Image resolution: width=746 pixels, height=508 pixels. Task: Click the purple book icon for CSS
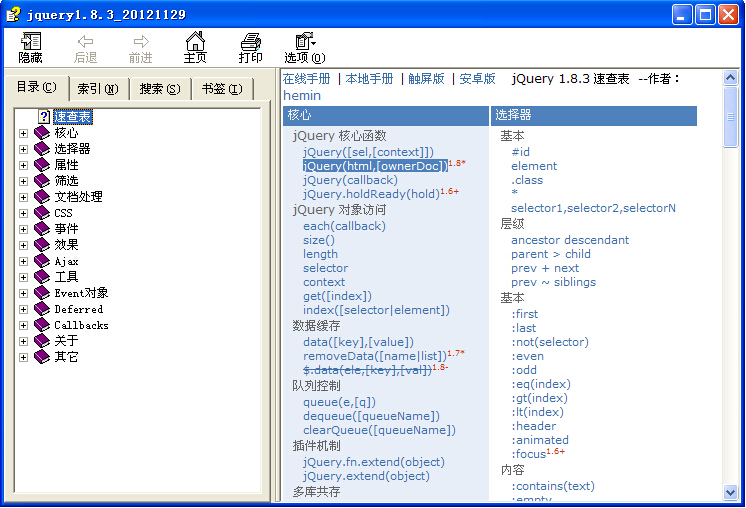pos(42,213)
